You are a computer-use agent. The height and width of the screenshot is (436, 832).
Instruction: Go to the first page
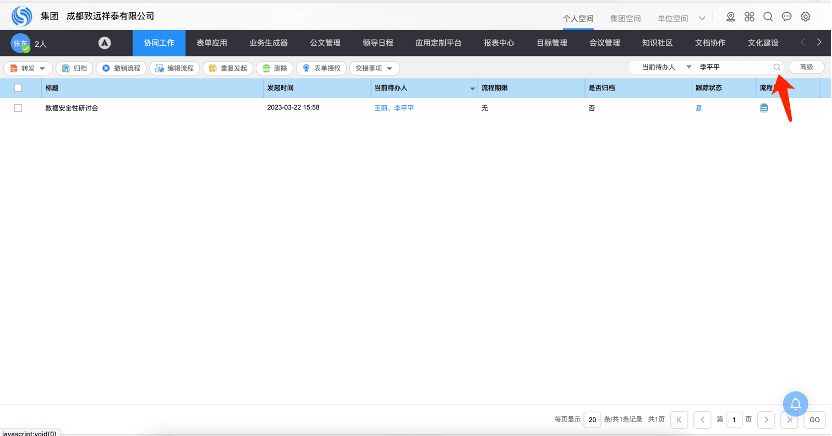679,420
